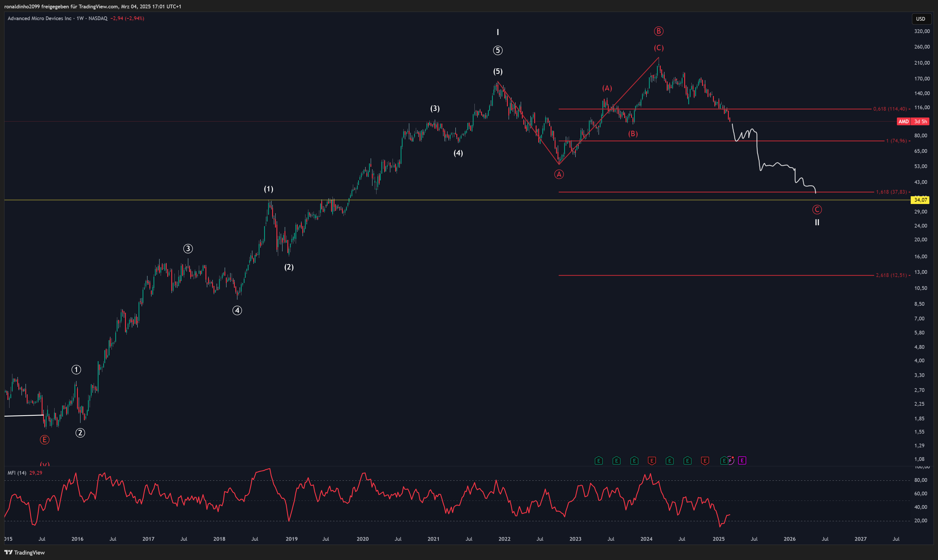
Task: Click the purple lightning news icon
Action: (x=731, y=460)
